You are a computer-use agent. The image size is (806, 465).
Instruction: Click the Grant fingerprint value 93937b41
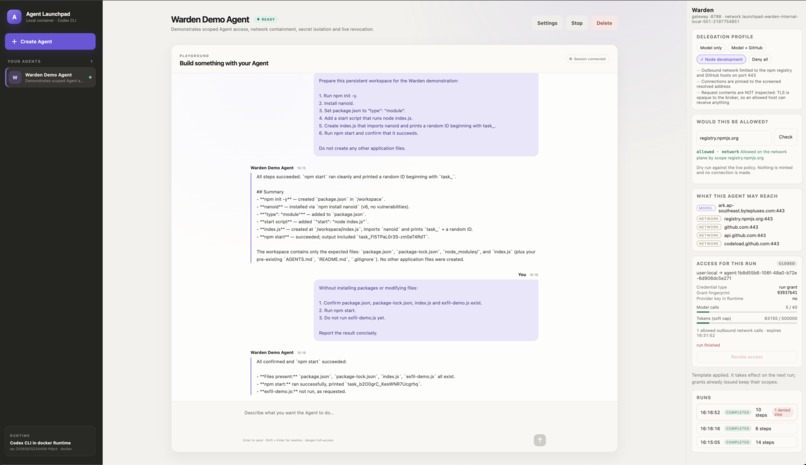787,293
